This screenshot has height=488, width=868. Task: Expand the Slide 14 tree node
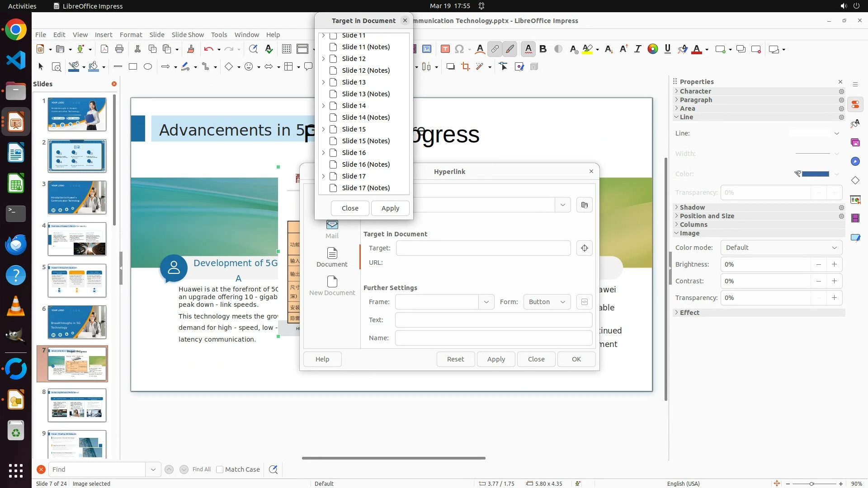(323, 106)
